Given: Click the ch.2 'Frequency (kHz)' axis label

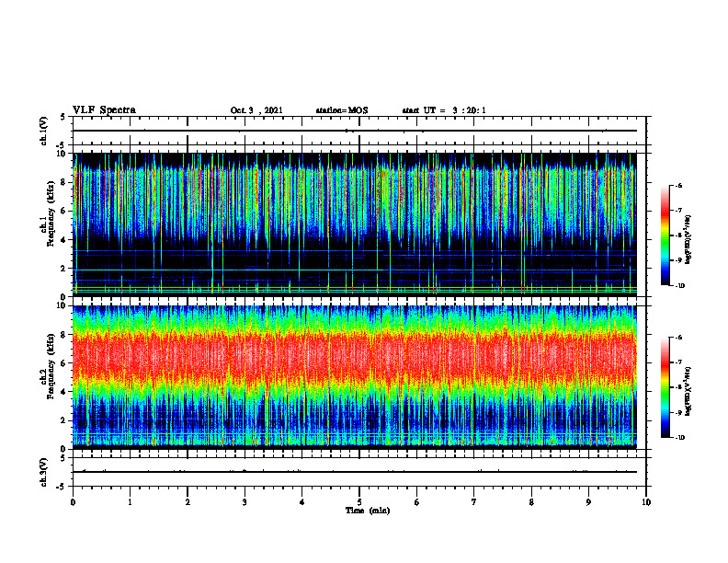Looking at the screenshot, I should 51,366.
